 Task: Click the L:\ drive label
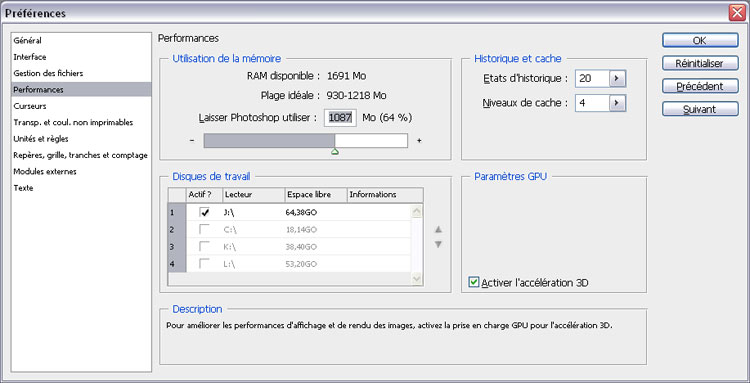230,264
